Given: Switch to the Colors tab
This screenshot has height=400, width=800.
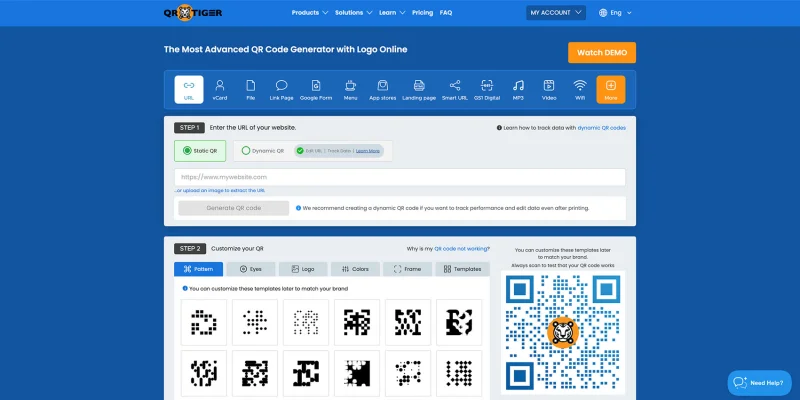Looking at the screenshot, I should tap(356, 269).
